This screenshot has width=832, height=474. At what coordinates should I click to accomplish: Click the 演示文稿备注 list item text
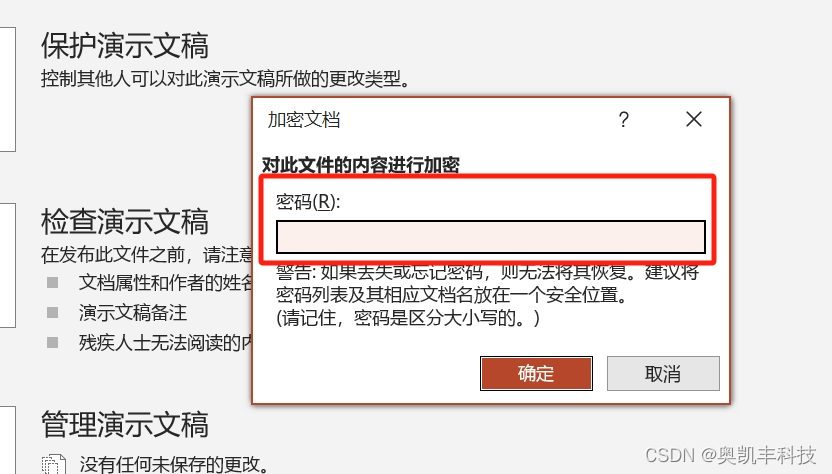pos(133,313)
